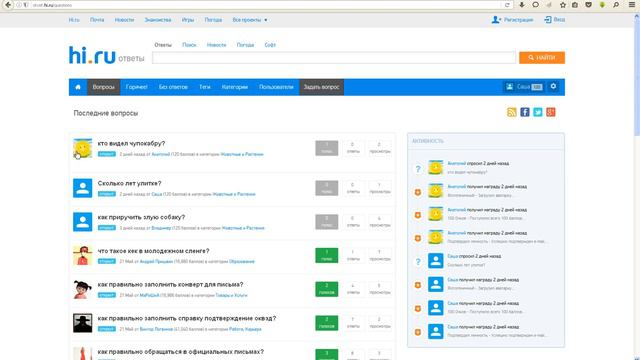Open question Сколько лет улитке?
The width and height of the screenshot is (640, 360).
[x=129, y=184]
